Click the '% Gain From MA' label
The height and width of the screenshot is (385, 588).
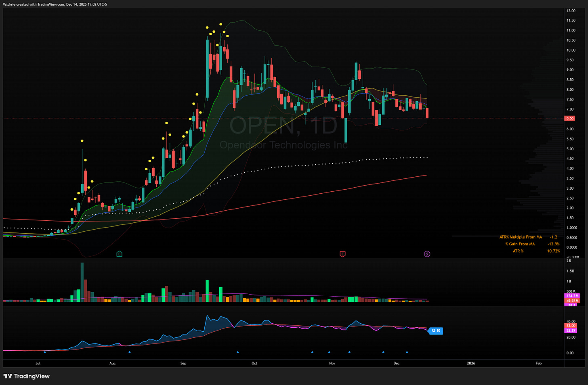tap(520, 244)
